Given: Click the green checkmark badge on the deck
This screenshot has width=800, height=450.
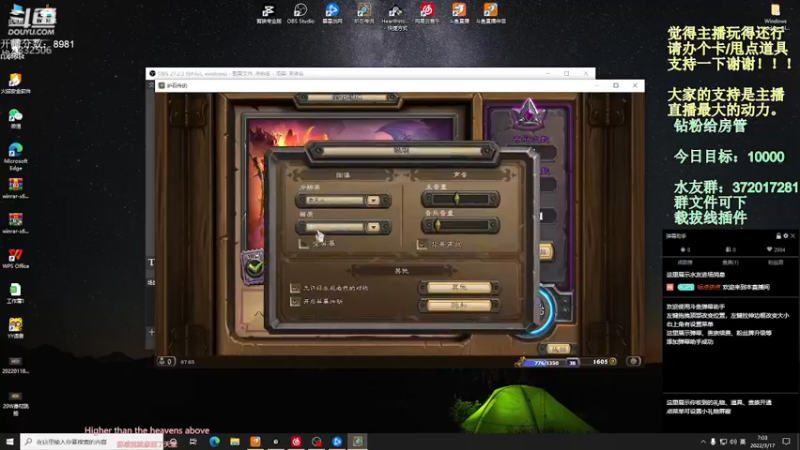Looking at the screenshot, I should tap(254, 265).
